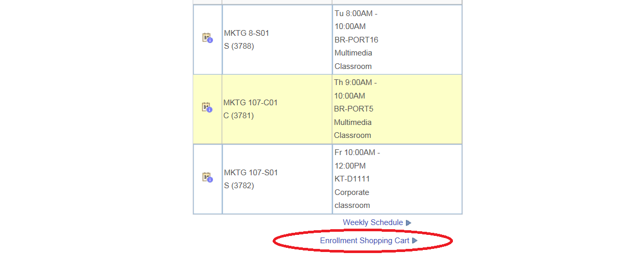Screen dimensions: 644x266
Task: Open class details icon for MKTG 107-C01
Action: 207,107
